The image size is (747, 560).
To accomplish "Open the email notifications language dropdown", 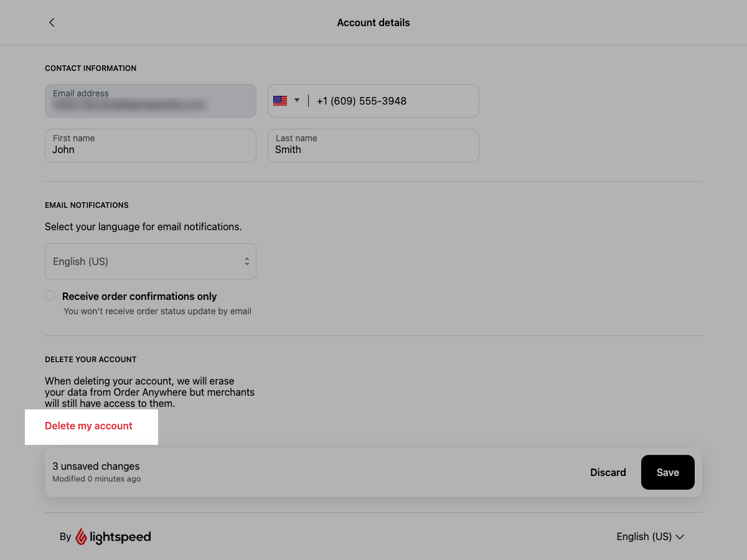I will pyautogui.click(x=150, y=261).
